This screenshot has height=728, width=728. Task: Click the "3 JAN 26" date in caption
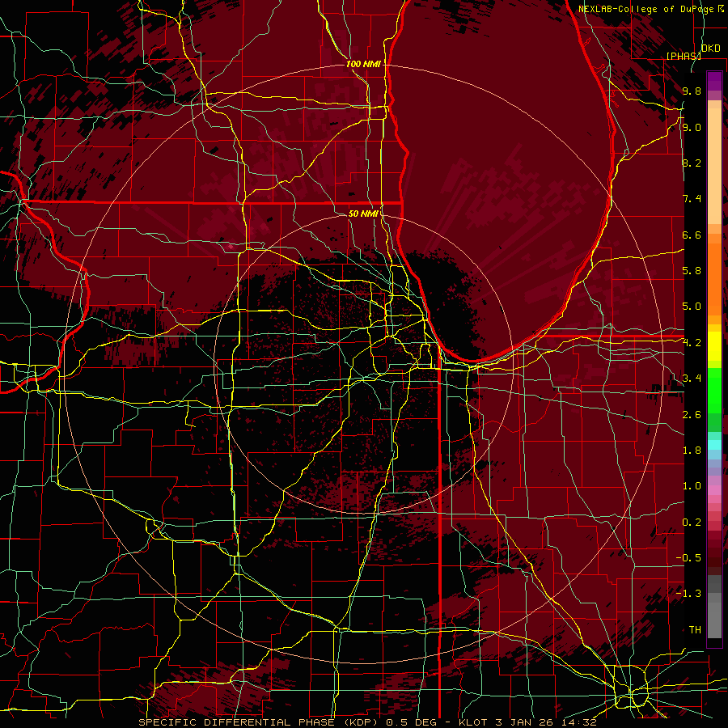[526, 722]
